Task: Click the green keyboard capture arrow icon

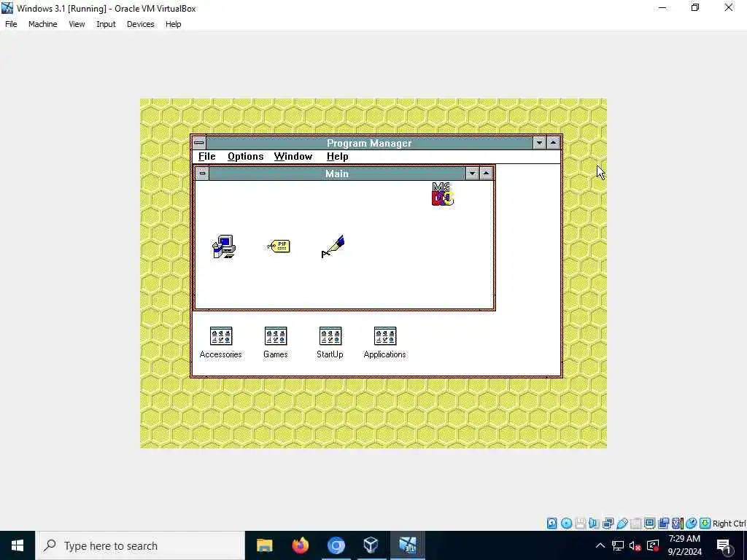Action: pos(705,524)
